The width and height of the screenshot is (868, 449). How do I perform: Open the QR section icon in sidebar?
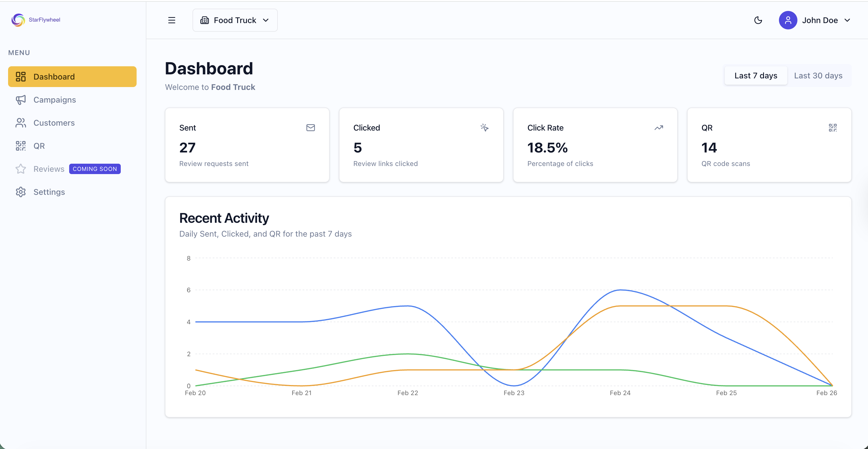[20, 146]
